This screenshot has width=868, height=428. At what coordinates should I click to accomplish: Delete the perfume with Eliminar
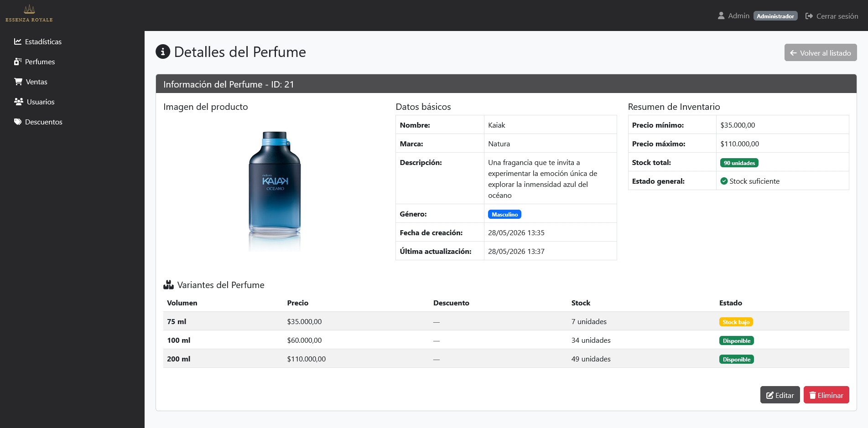826,395
